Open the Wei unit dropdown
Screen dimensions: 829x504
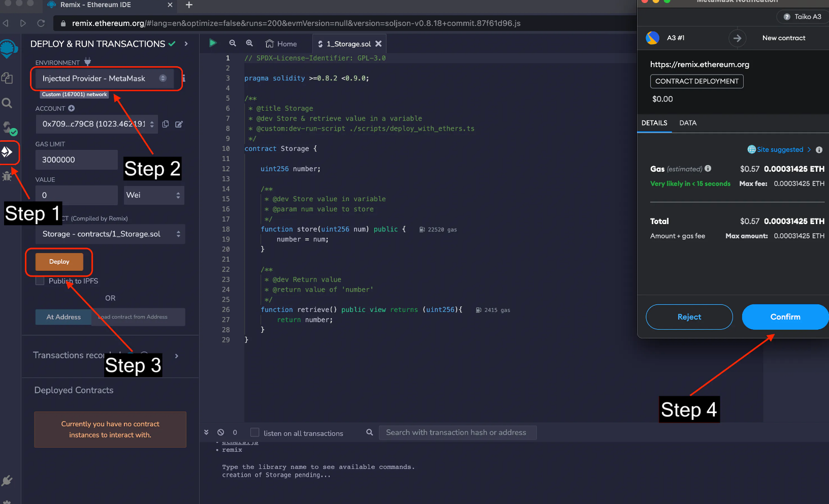(154, 195)
